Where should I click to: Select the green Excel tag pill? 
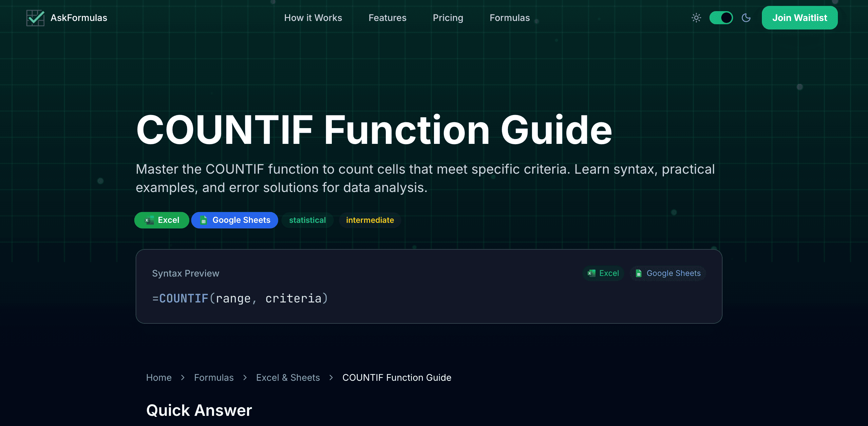tap(162, 220)
